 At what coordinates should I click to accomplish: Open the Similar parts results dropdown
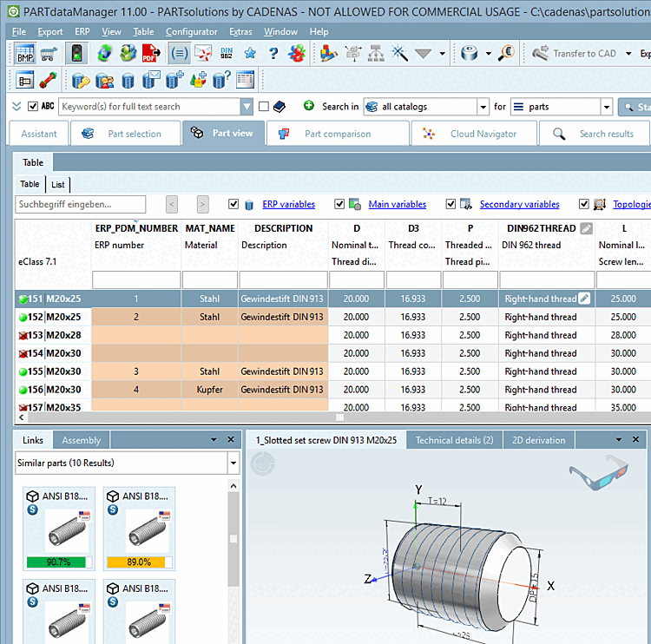pos(233,463)
